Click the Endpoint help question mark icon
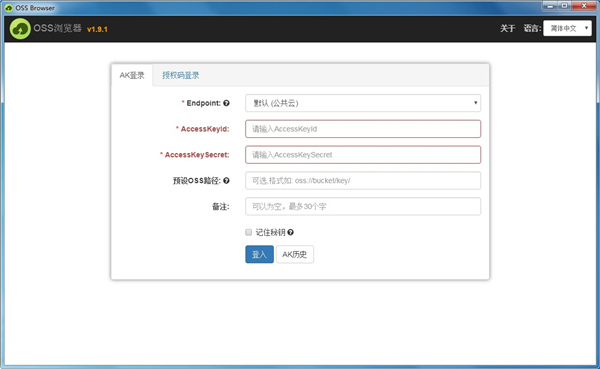 click(x=226, y=103)
